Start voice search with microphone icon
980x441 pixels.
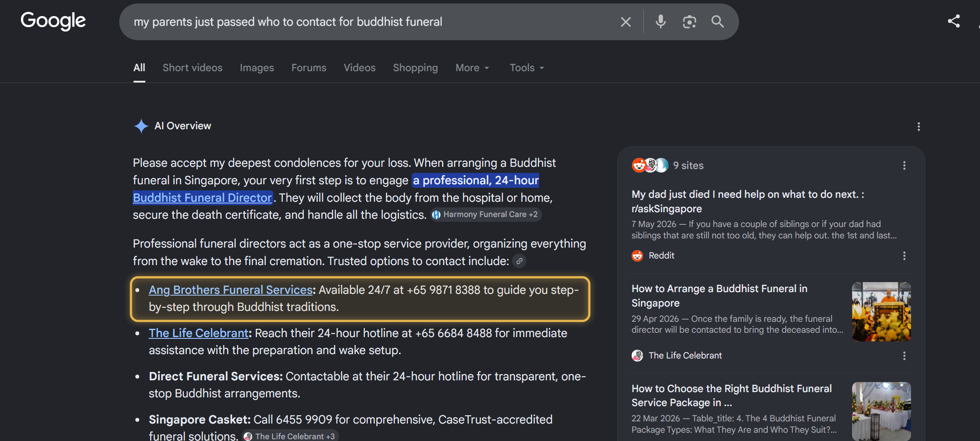click(x=660, y=22)
